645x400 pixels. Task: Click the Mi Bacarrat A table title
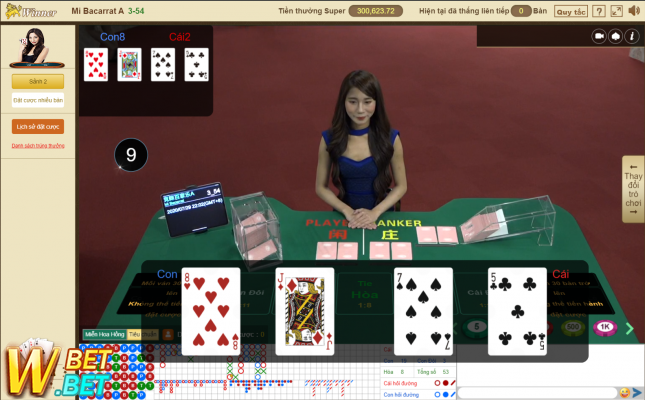[x=97, y=11]
